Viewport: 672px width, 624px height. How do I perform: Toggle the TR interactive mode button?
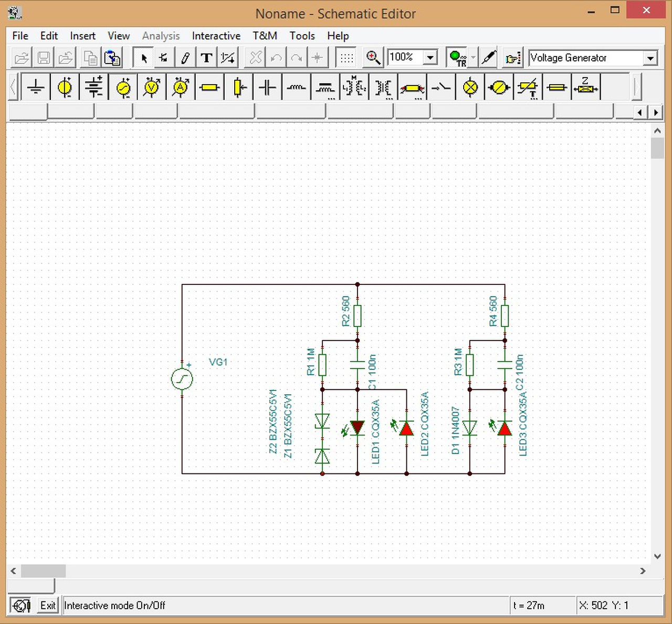point(457,58)
